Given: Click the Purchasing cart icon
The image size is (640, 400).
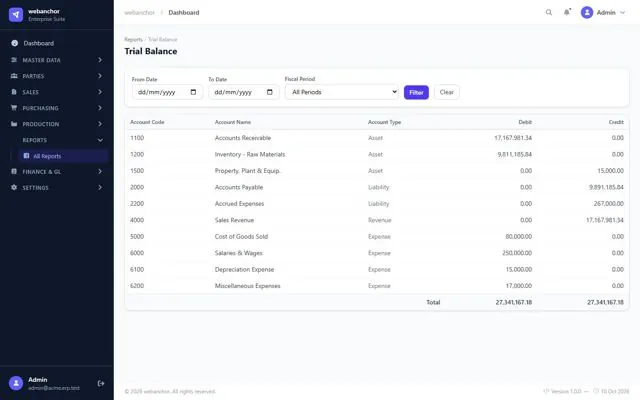Looking at the screenshot, I should tap(14, 108).
